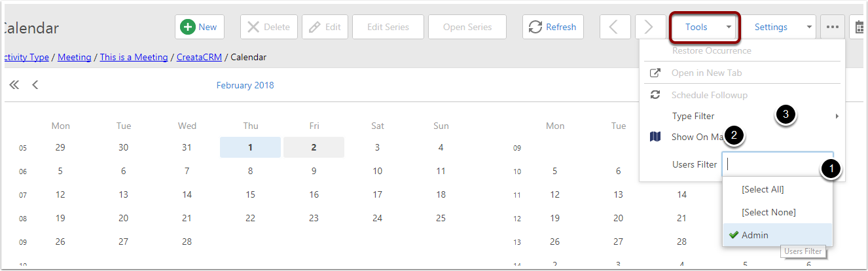Click the Refresh toolbar button
The height and width of the screenshot is (271, 868).
click(x=553, y=27)
